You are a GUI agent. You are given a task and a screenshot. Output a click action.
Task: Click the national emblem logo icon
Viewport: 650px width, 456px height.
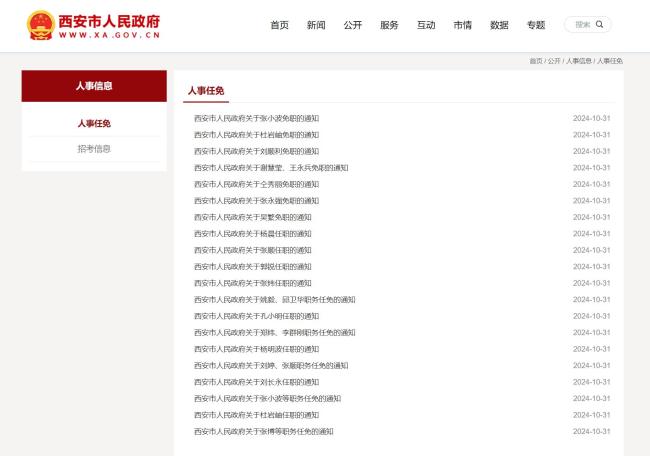tap(40, 25)
